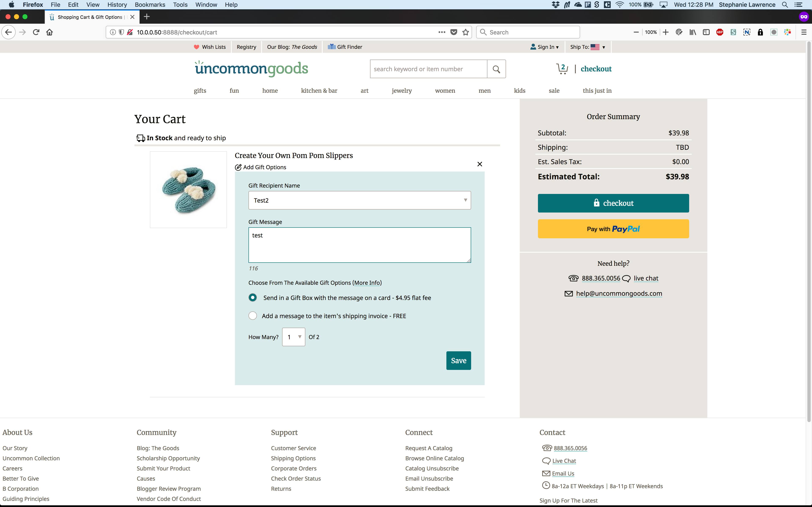This screenshot has height=507, width=812.
Task: Open the Sign In dropdown
Action: click(544, 47)
